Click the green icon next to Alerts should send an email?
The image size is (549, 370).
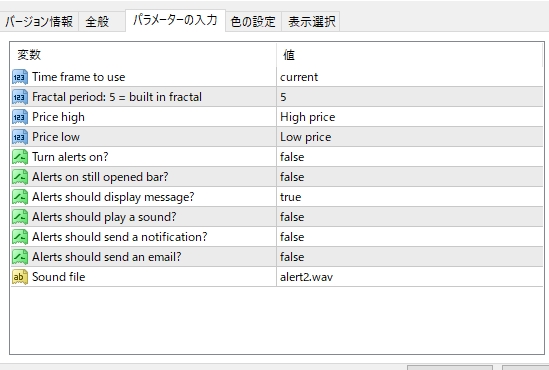coord(20,257)
